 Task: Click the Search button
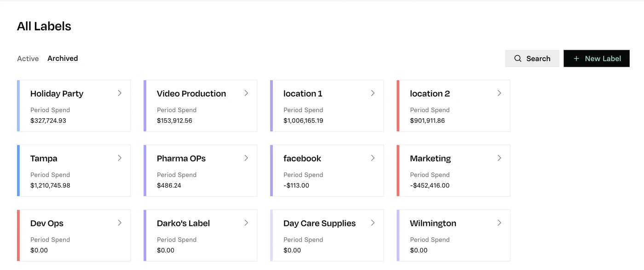click(x=532, y=58)
